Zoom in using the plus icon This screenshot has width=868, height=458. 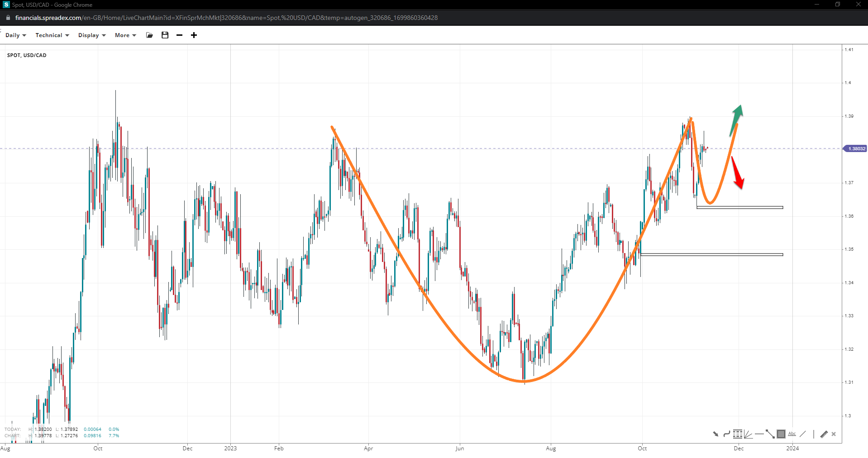(x=194, y=35)
